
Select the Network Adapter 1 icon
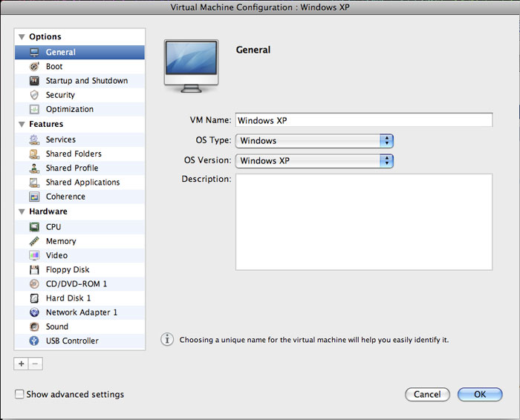click(x=34, y=312)
